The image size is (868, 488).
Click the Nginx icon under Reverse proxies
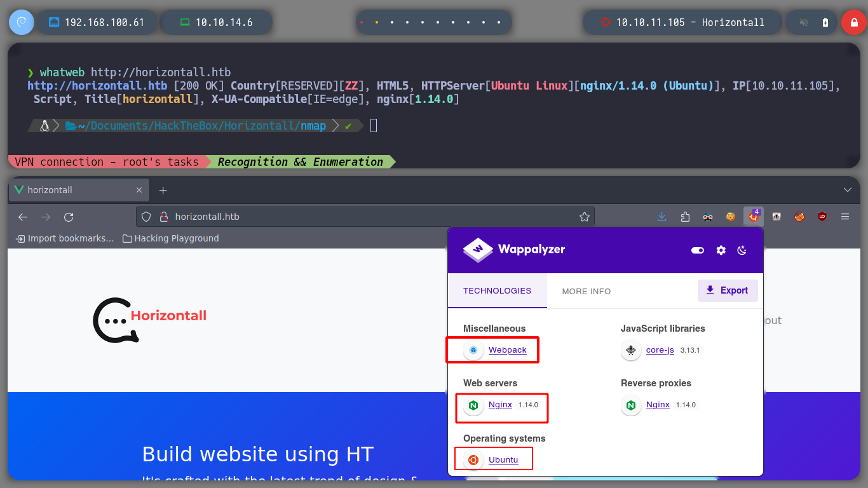coord(631,405)
